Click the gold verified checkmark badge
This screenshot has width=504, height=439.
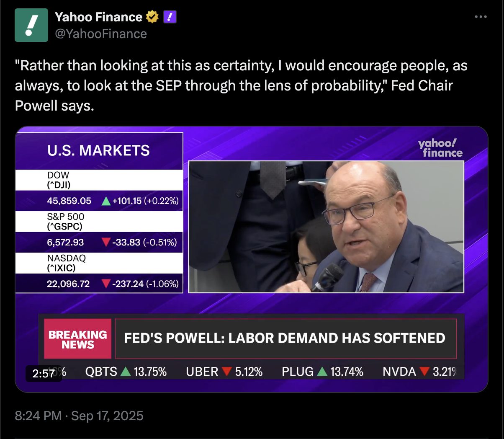pos(152,17)
